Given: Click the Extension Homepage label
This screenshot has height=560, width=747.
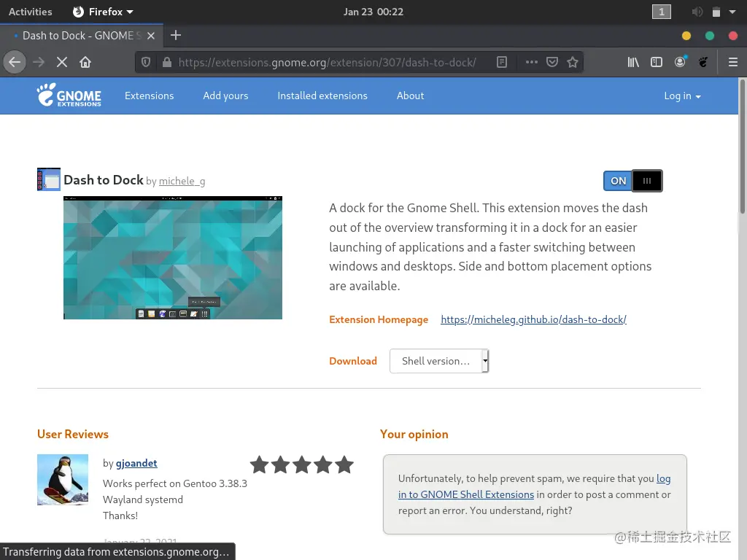Looking at the screenshot, I should coord(379,319).
